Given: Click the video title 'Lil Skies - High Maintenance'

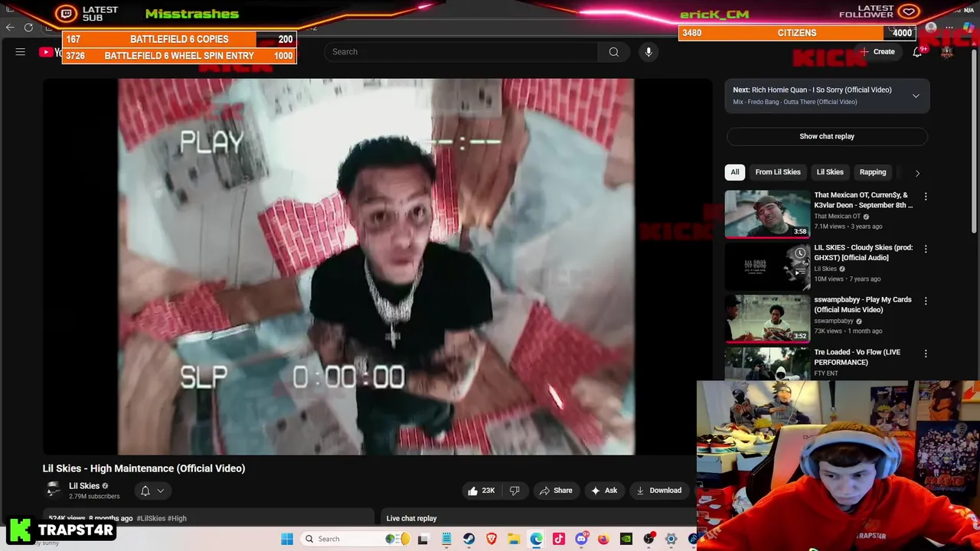Looking at the screenshot, I should pyautogui.click(x=144, y=468).
